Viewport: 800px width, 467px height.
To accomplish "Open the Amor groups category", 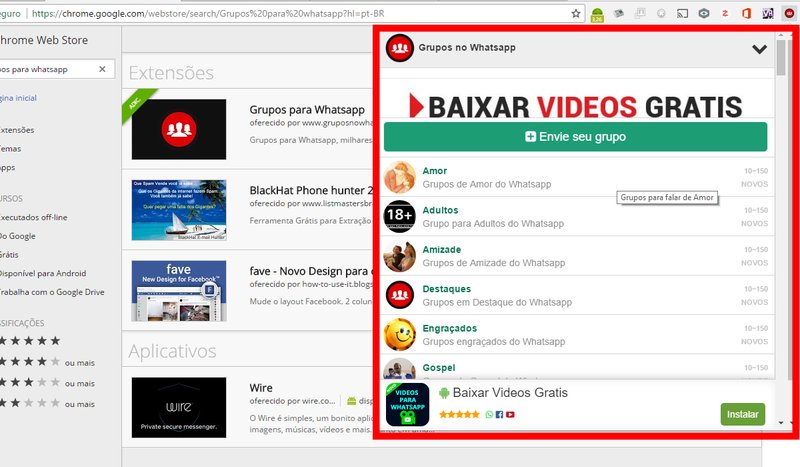I will [x=577, y=177].
